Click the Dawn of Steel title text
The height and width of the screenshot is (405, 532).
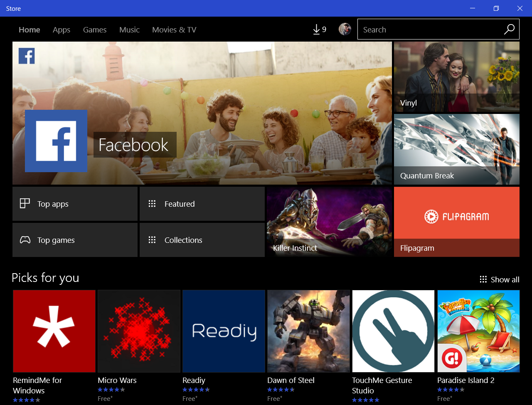(x=291, y=380)
